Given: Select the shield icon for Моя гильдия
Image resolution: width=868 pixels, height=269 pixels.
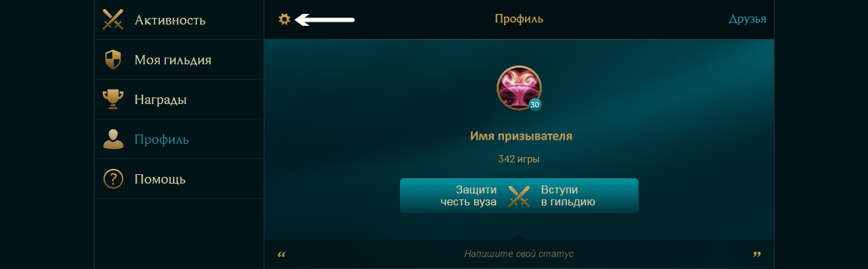Looking at the screenshot, I should [113, 60].
